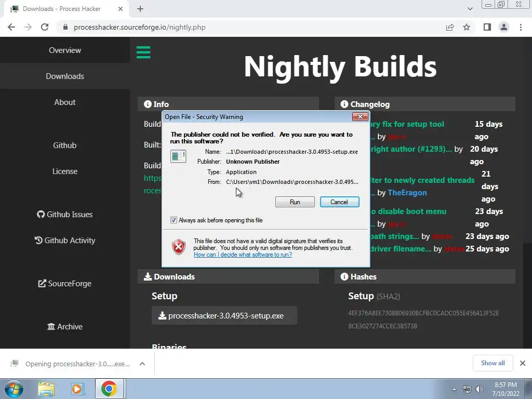The height and width of the screenshot is (399, 532).
Task: Download processhacker-3.0.4953-setup.exe
Action: point(224,315)
